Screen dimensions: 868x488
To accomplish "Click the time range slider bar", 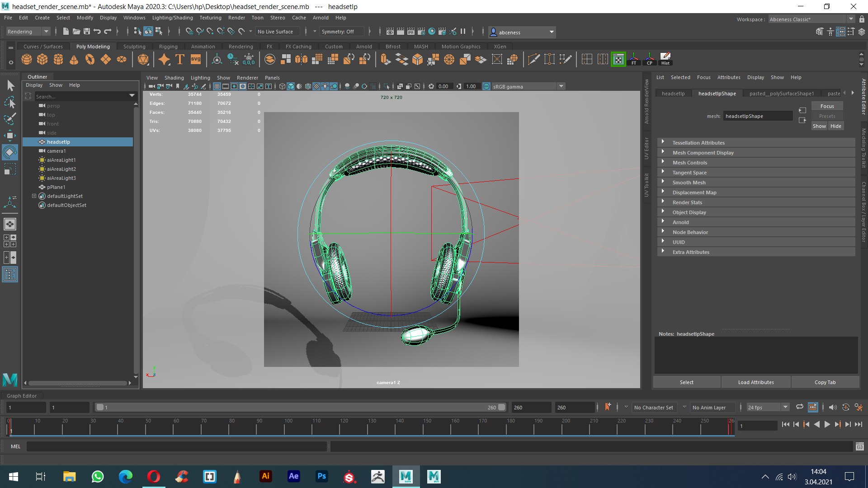I will pos(300,407).
